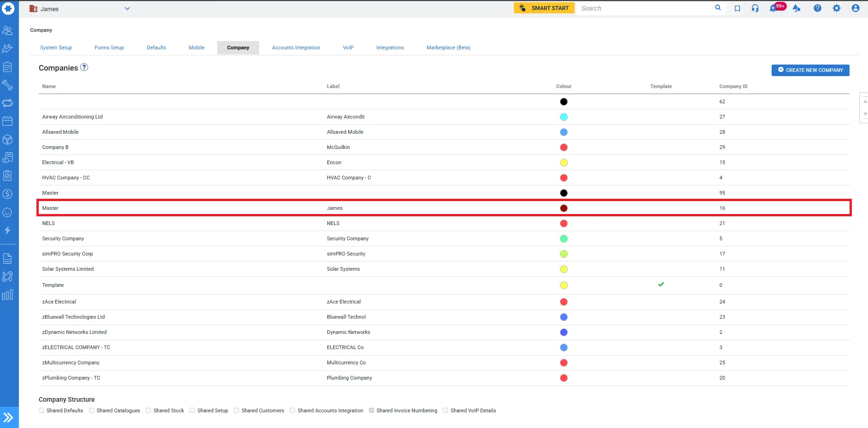The image size is (868, 428).
Task: Open the Recurring loop icon in sidebar
Action: (x=7, y=103)
